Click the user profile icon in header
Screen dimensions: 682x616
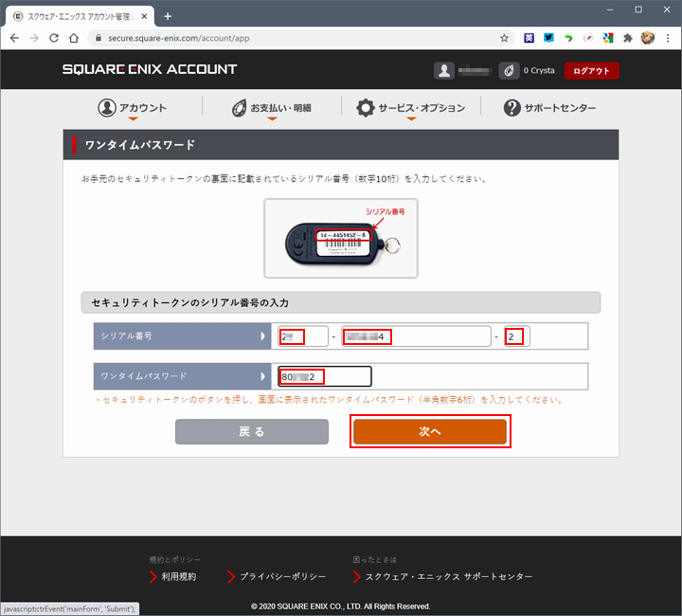444,70
